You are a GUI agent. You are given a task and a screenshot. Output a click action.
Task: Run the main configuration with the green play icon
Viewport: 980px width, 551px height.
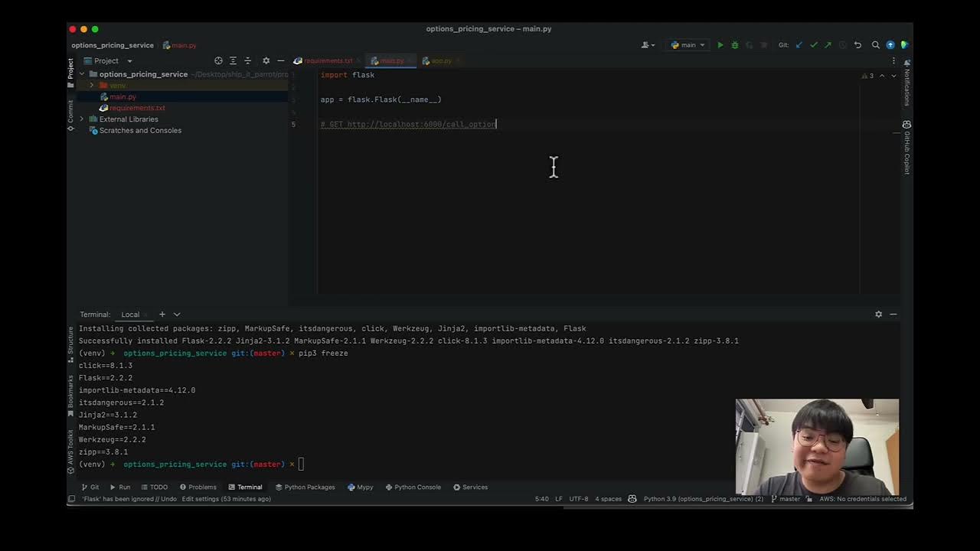tap(720, 45)
